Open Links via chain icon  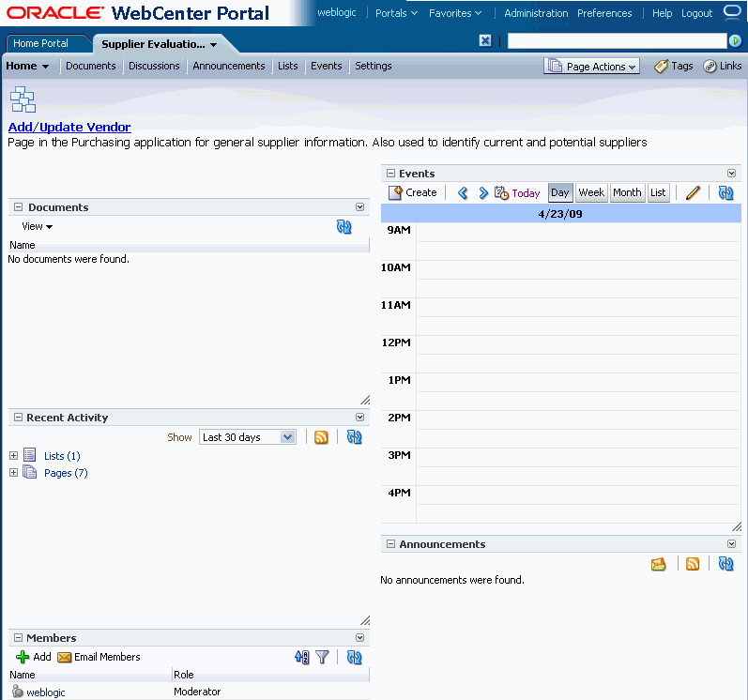tap(710, 67)
